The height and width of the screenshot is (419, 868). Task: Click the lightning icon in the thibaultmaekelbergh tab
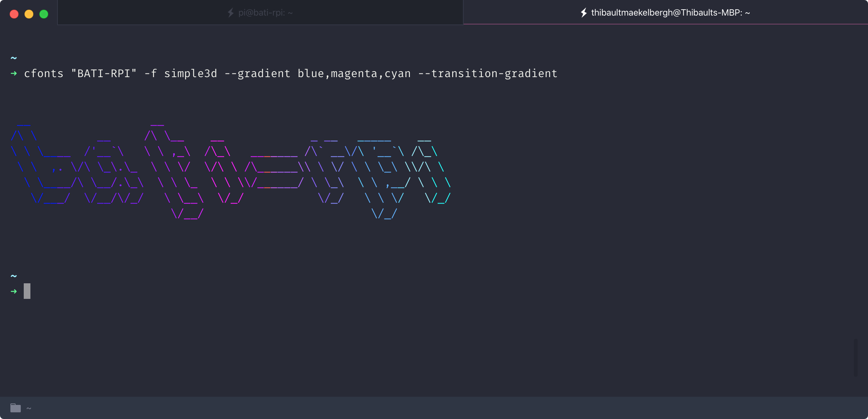(584, 13)
